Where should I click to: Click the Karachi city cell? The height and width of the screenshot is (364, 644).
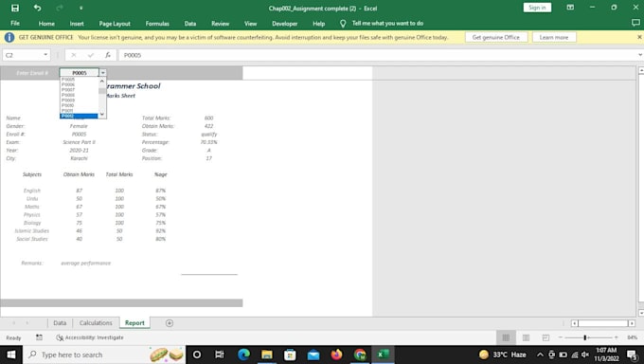coord(79,158)
